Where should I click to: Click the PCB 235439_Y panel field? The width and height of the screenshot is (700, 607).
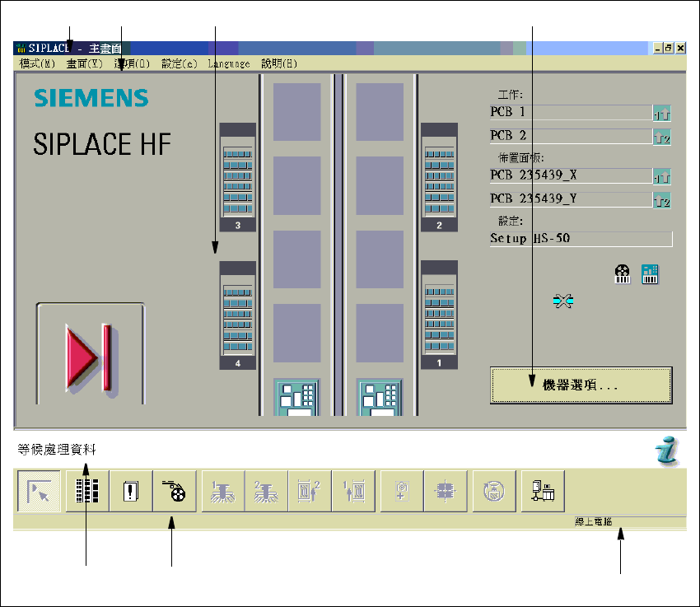(x=571, y=199)
